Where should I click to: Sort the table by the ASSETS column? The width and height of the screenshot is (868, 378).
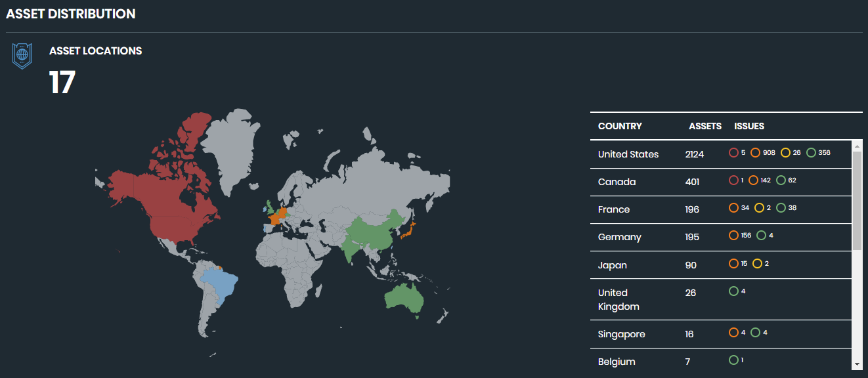click(705, 126)
